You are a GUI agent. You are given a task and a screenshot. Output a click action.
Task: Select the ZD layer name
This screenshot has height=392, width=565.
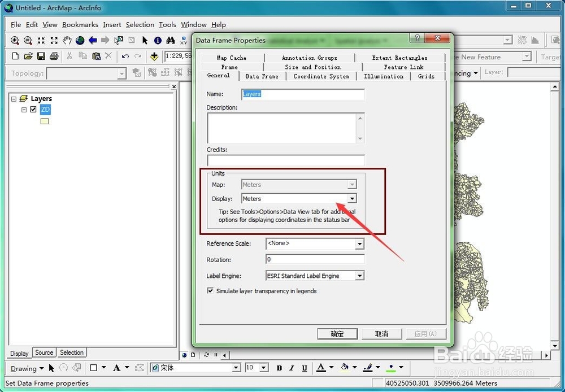click(x=45, y=110)
